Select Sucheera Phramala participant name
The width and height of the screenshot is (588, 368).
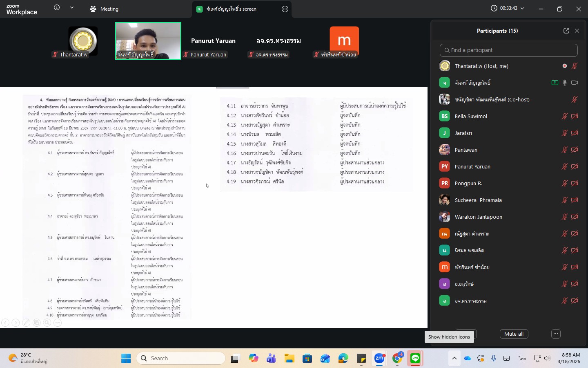click(478, 200)
